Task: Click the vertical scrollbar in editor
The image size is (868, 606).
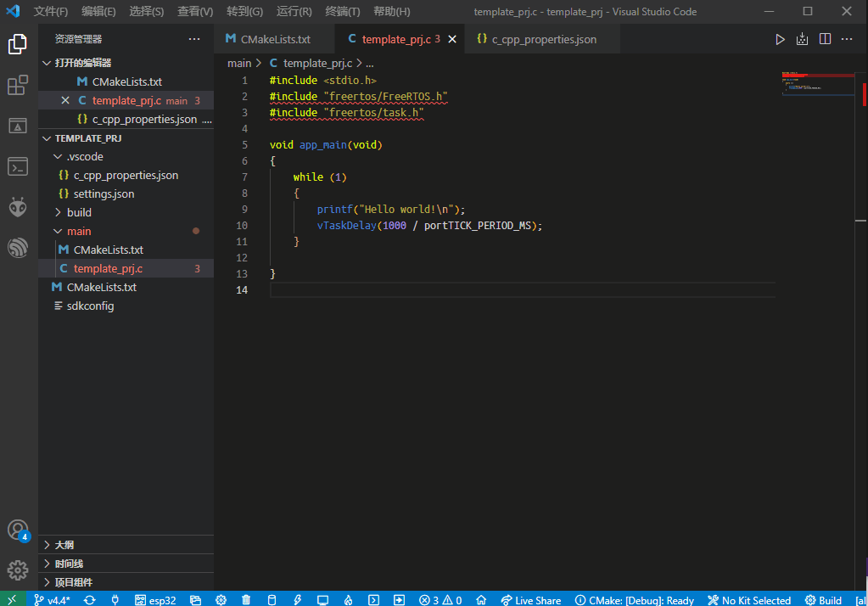Action: click(861, 331)
